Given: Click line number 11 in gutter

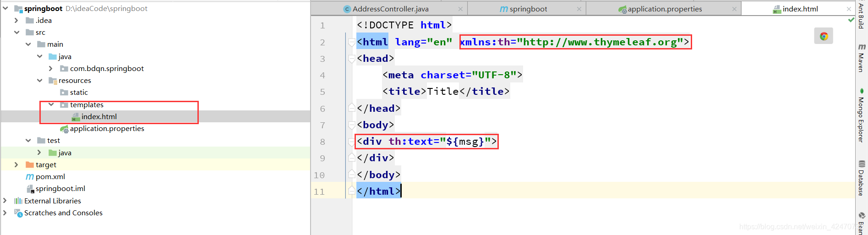Looking at the screenshot, I should coord(319,191).
